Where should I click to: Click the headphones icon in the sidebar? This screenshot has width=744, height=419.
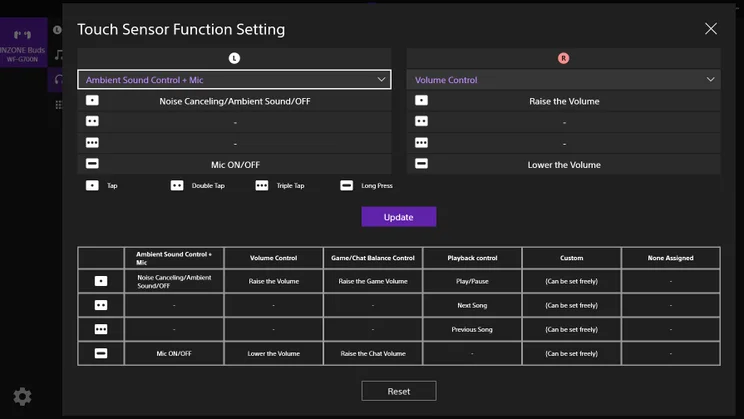59,79
